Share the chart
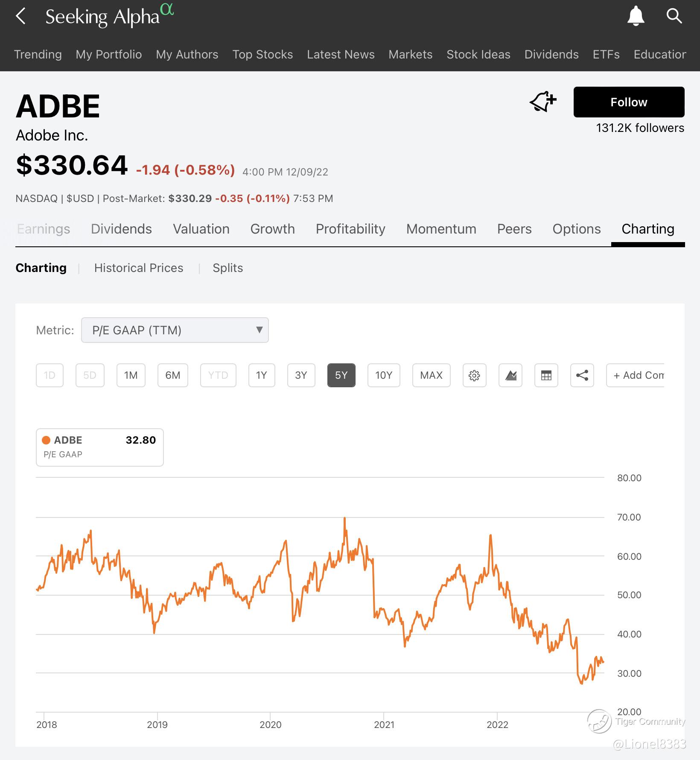The width and height of the screenshot is (700, 760). (x=582, y=375)
